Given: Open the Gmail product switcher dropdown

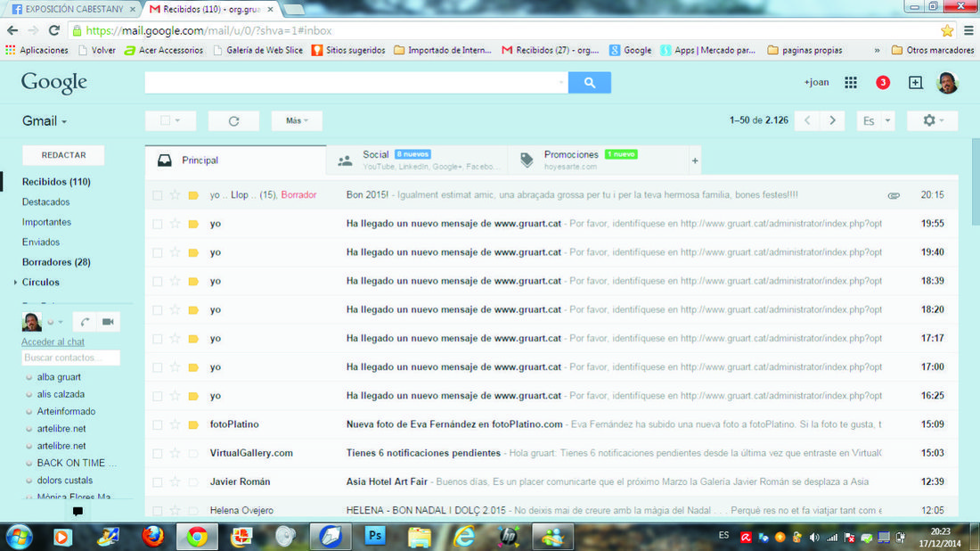Looking at the screenshot, I should point(45,120).
